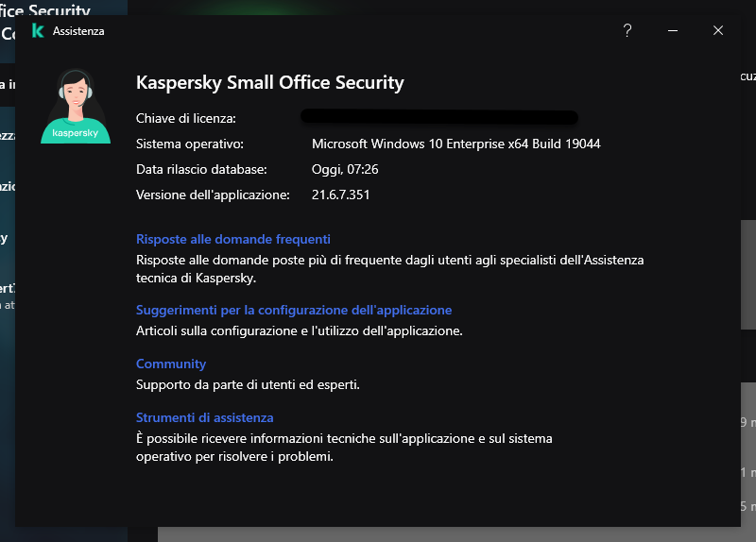Screen dimensions: 756x542
Task: Minimize the Assistenza window
Action: pyautogui.click(x=673, y=30)
